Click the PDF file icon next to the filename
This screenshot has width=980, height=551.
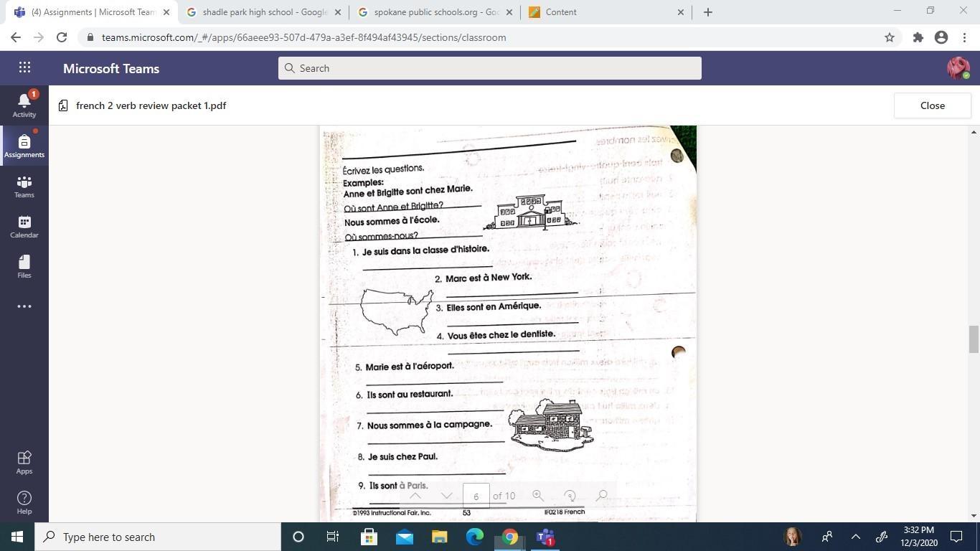63,105
